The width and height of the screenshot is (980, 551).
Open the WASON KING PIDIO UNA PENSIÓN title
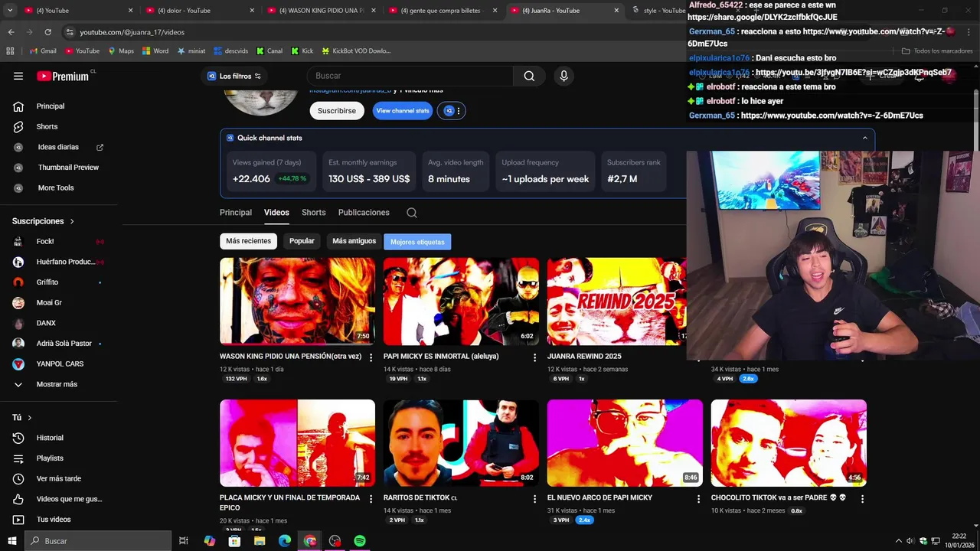coord(290,357)
